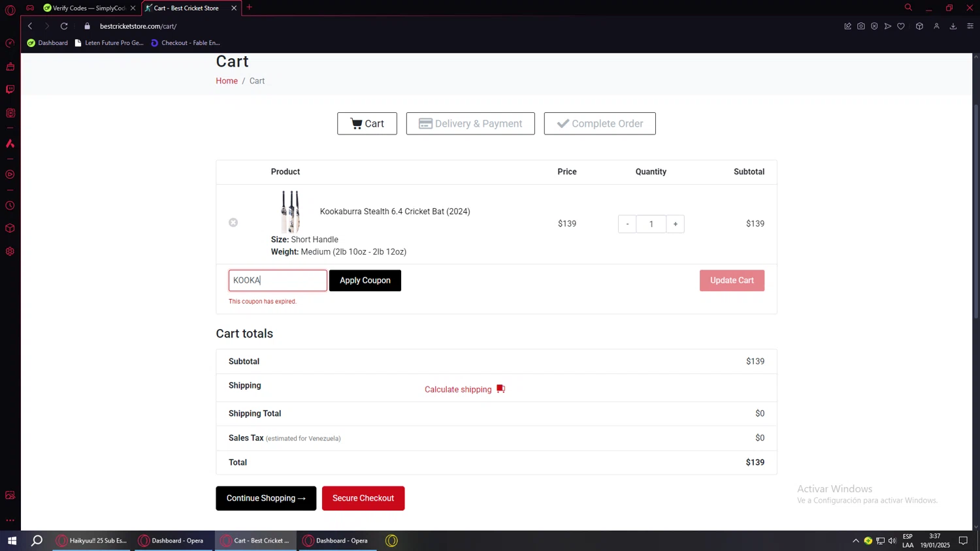Screen dimensions: 980x551
Task: Click the shipping truck icon
Action: tap(501, 389)
